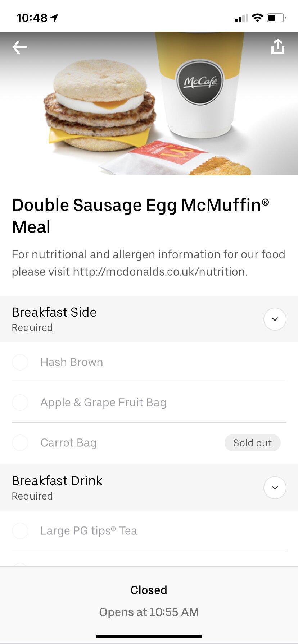The image size is (298, 644).
Task: Tap the McMuffin meal photo
Action: (149, 108)
